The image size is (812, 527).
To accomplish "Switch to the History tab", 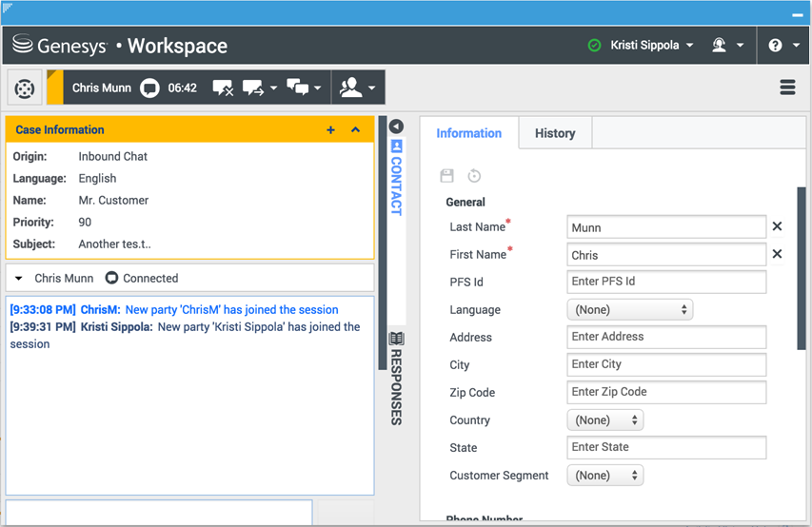I will pos(554,133).
